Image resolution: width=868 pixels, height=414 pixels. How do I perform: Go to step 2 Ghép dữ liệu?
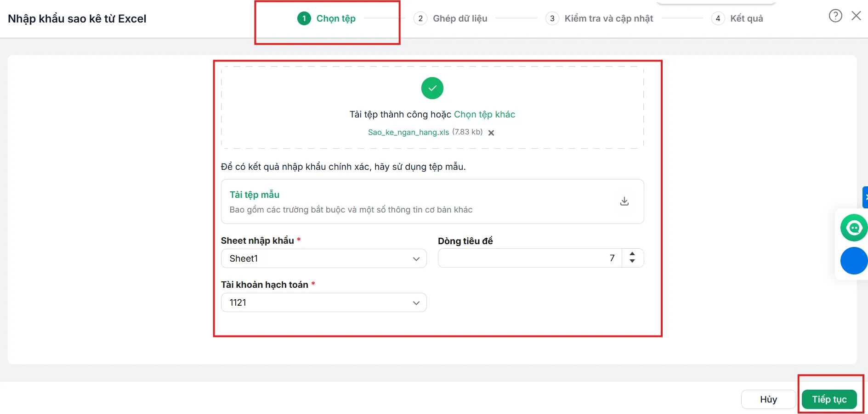(450, 18)
